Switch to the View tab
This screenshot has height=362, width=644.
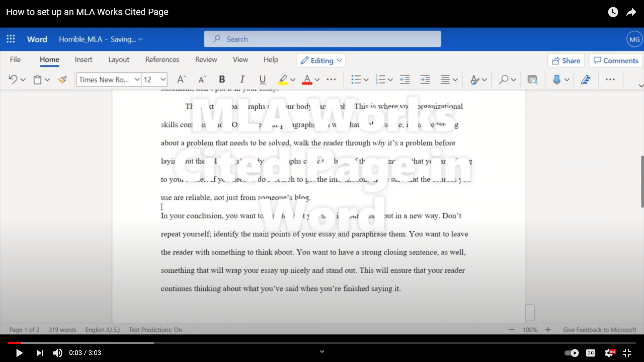(x=240, y=60)
